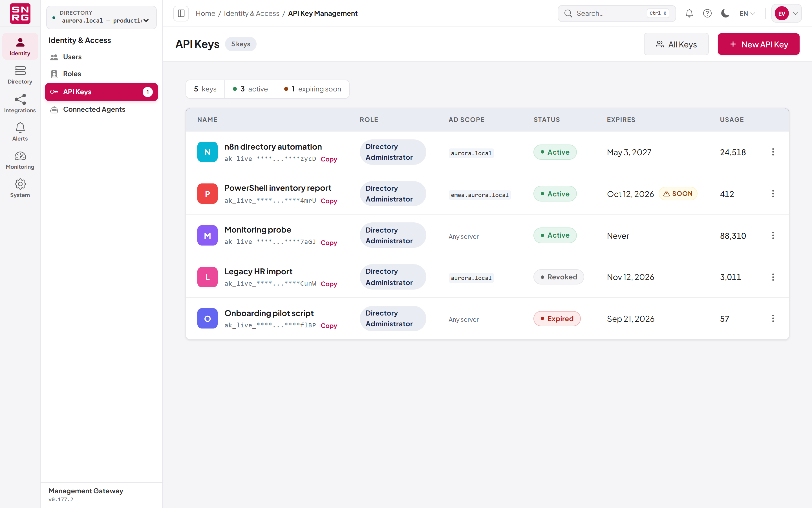This screenshot has height=508, width=812.
Task: Click the Expired status badge
Action: pos(557,319)
